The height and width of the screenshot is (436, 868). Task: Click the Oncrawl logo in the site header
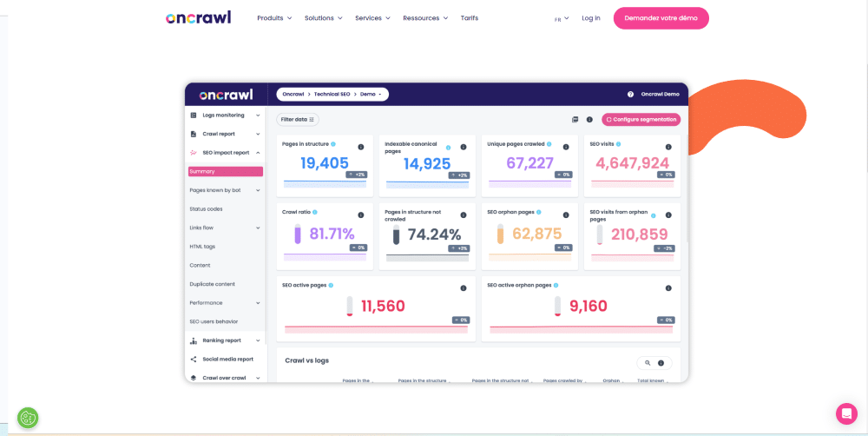coord(198,17)
